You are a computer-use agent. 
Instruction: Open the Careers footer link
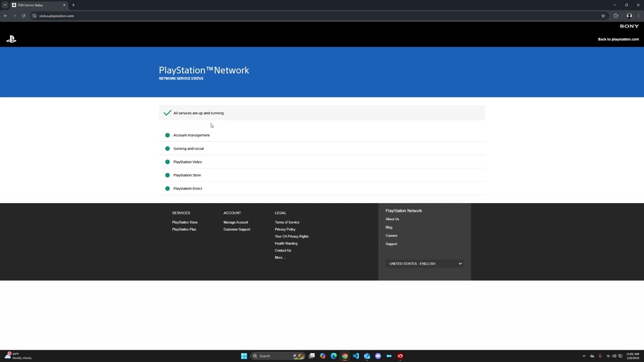click(391, 236)
